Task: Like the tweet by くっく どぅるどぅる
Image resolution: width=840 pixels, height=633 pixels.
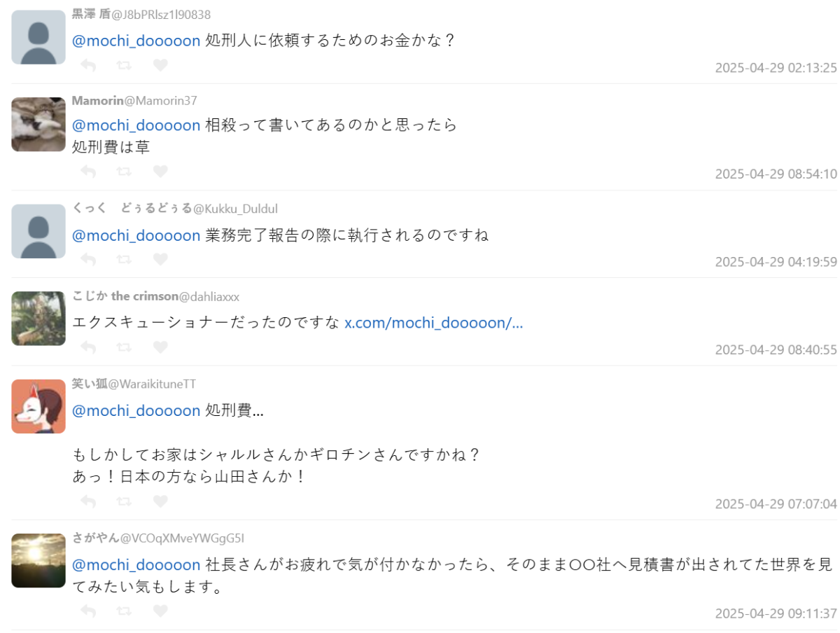Action: point(160,259)
